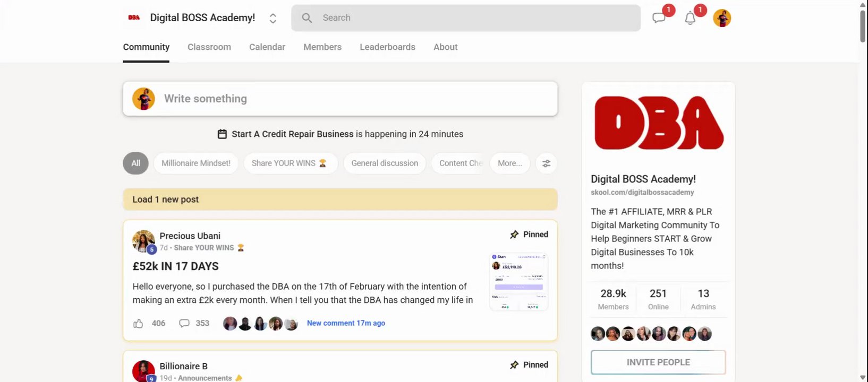868x382 pixels.
Task: Open New comment 17m ago link
Action: (346, 323)
